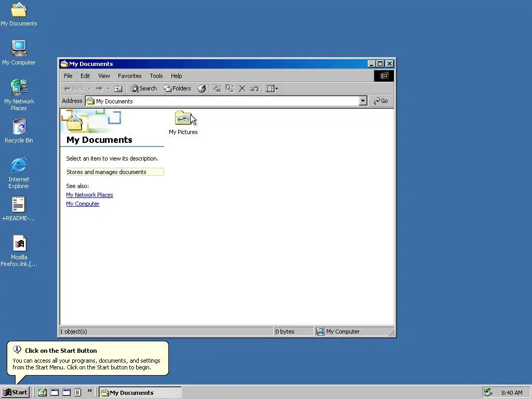The height and width of the screenshot is (399, 532).
Task: Toggle the Folders pane button
Action: pos(178,88)
